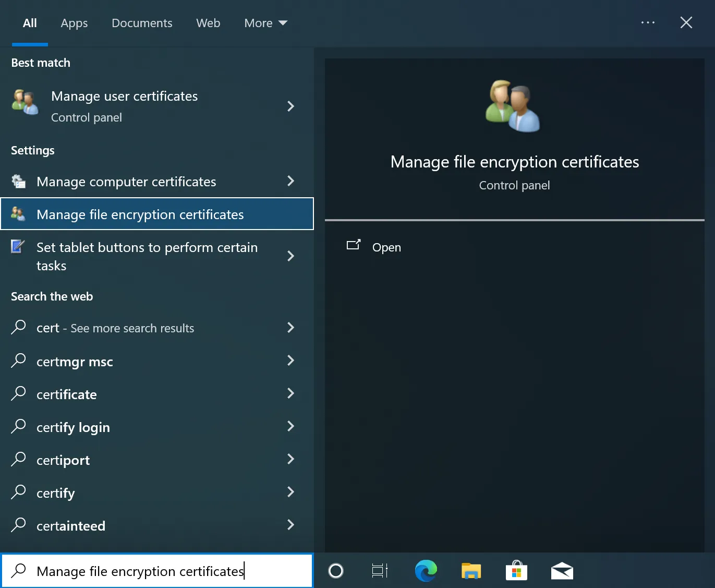Select Manage file encryption certificates result

pos(157,213)
